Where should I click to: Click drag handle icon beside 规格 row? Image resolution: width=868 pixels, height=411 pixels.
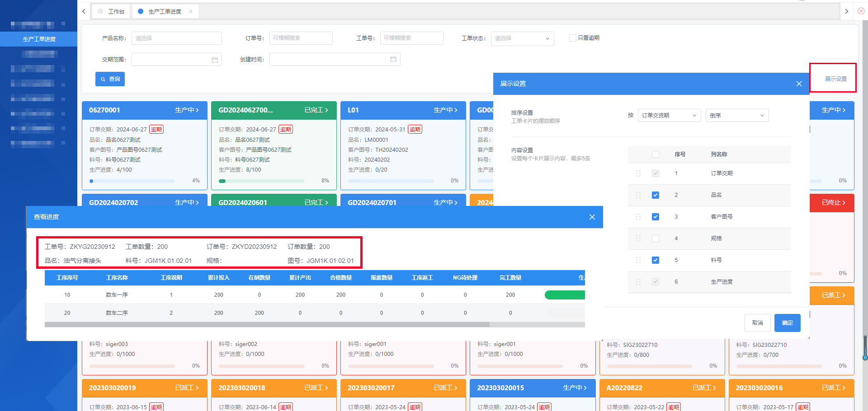[638, 238]
